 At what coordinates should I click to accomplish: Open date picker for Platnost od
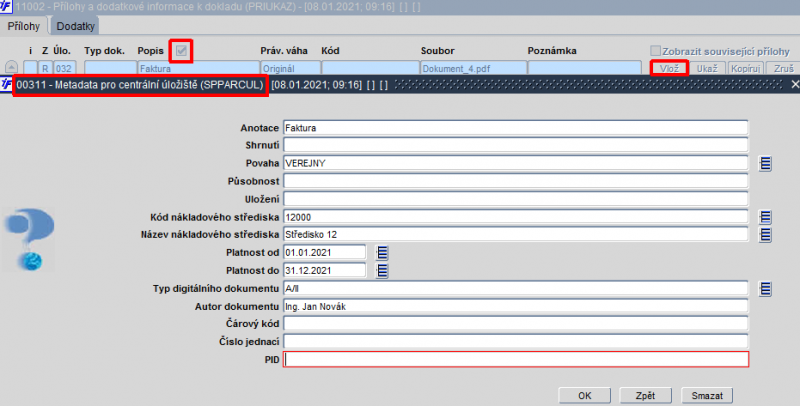click(382, 252)
